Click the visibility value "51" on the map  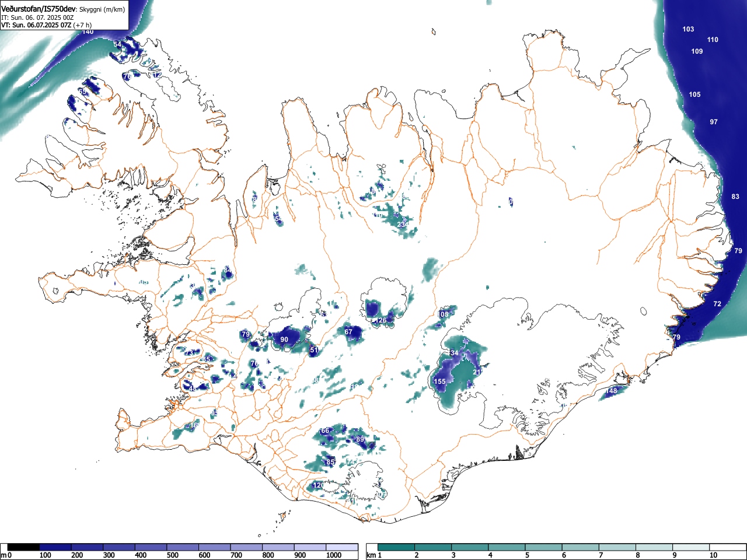tap(313, 351)
